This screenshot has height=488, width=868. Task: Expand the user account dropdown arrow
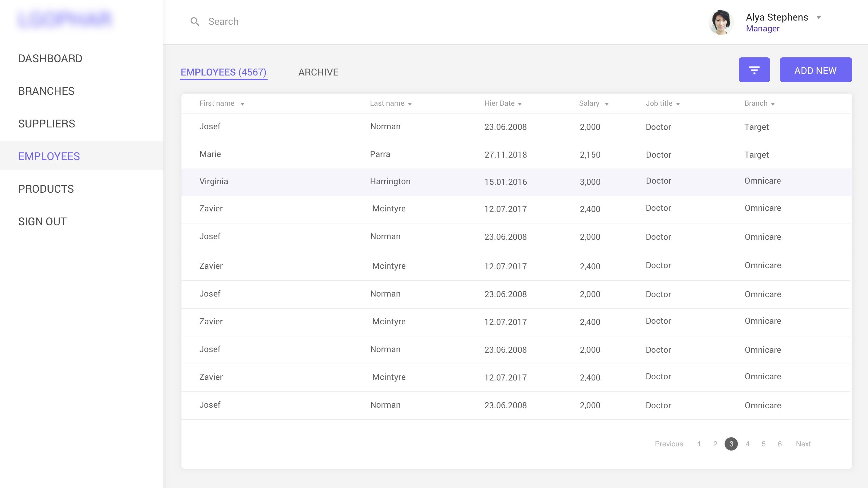tap(819, 18)
